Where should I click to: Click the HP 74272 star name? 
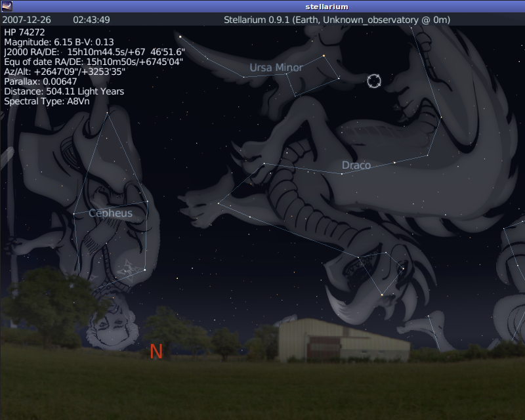24,32
